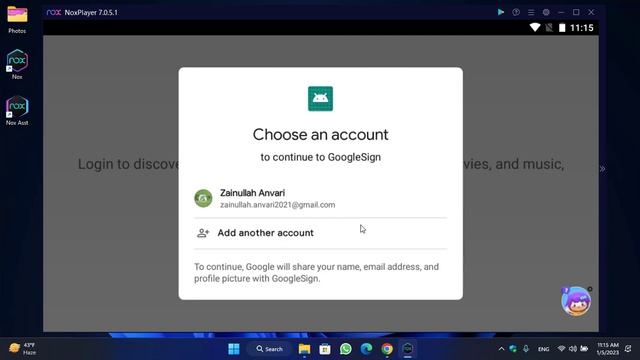Open the notification center icon
This screenshot has width=640, height=360.
[628, 349]
